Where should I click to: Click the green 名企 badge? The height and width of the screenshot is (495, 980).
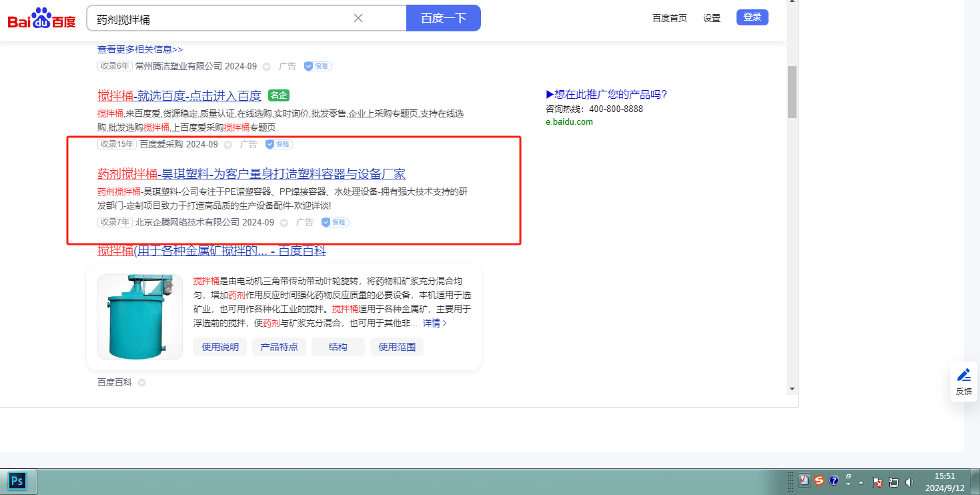pyautogui.click(x=279, y=95)
